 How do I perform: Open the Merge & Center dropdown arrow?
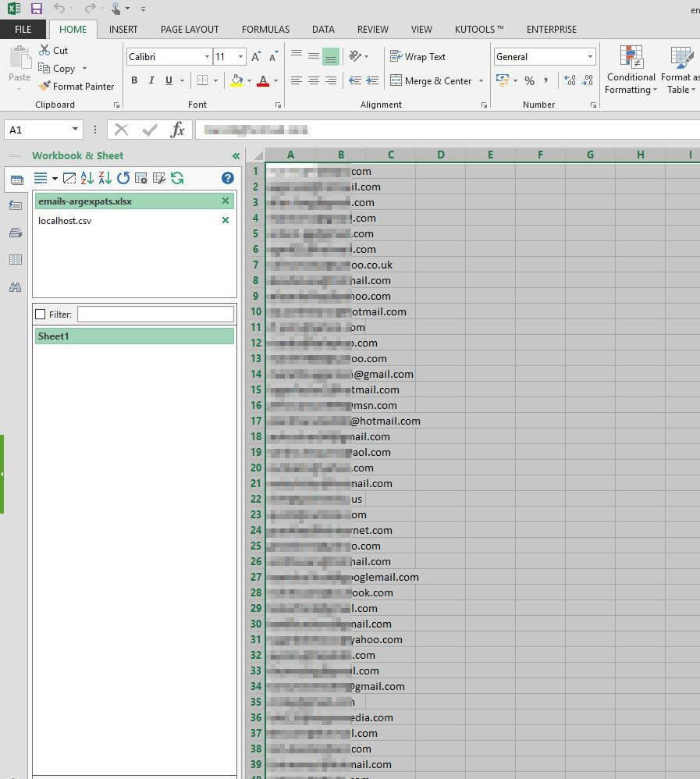tap(481, 80)
